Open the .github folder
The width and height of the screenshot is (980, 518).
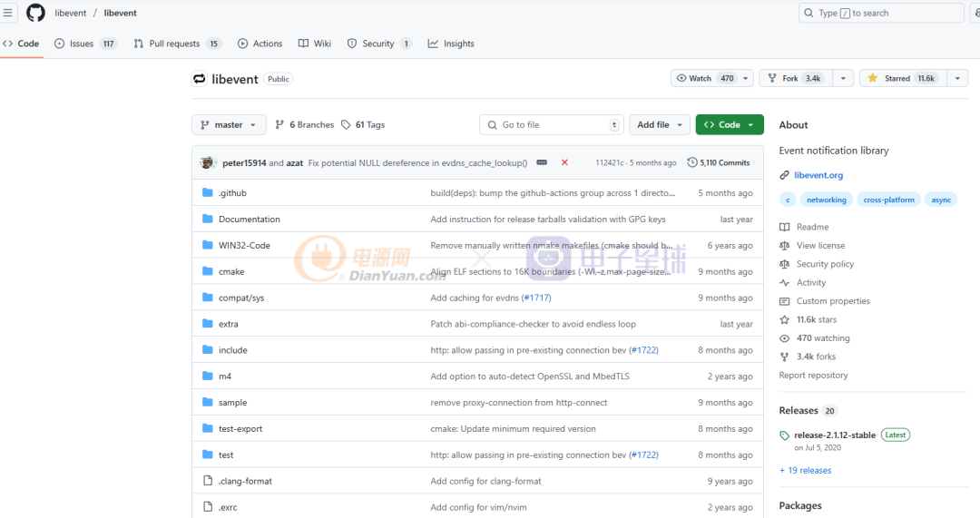232,193
